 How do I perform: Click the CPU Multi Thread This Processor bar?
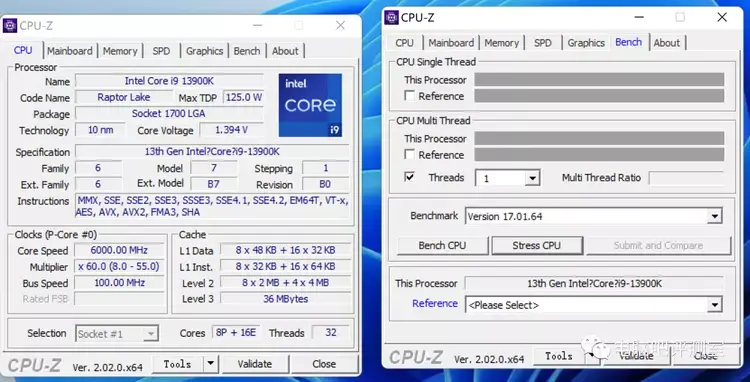[x=599, y=138]
